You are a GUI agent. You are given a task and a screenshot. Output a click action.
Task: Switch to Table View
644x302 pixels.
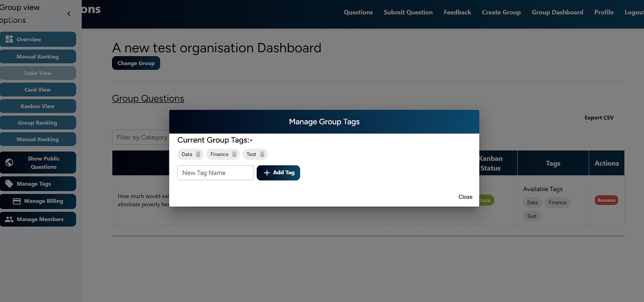pyautogui.click(x=38, y=73)
